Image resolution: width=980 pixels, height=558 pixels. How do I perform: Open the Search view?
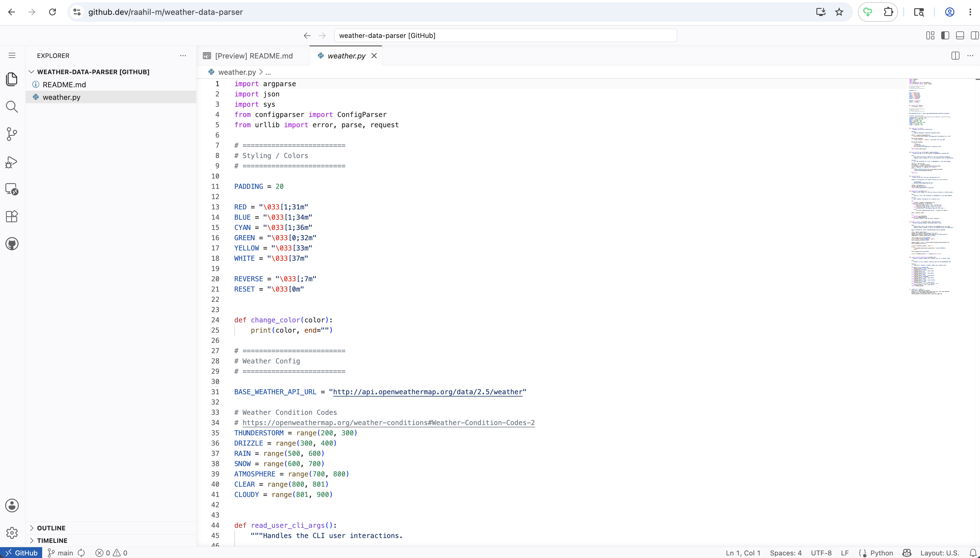click(x=12, y=106)
